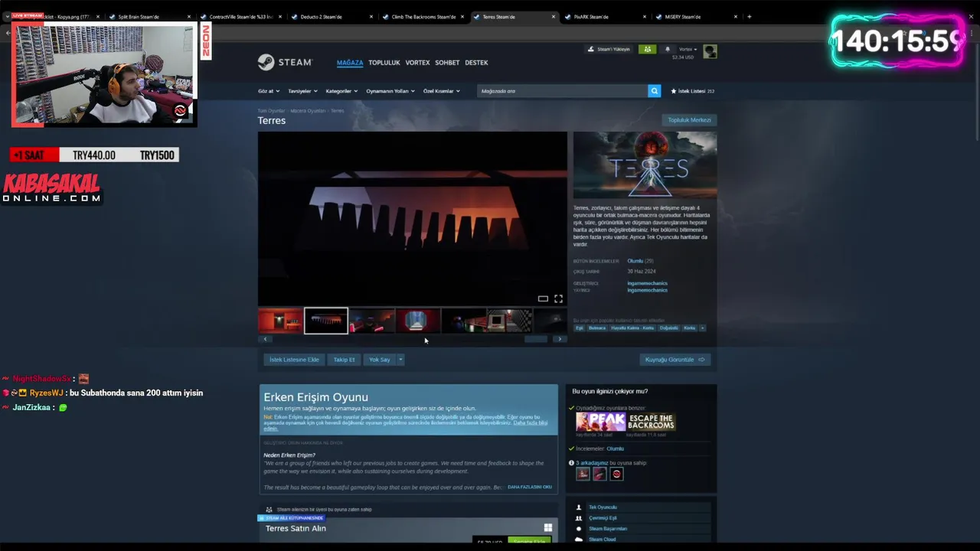Go to previous screenshot thumbnails with left arrow
The height and width of the screenshot is (551, 980).
click(265, 339)
